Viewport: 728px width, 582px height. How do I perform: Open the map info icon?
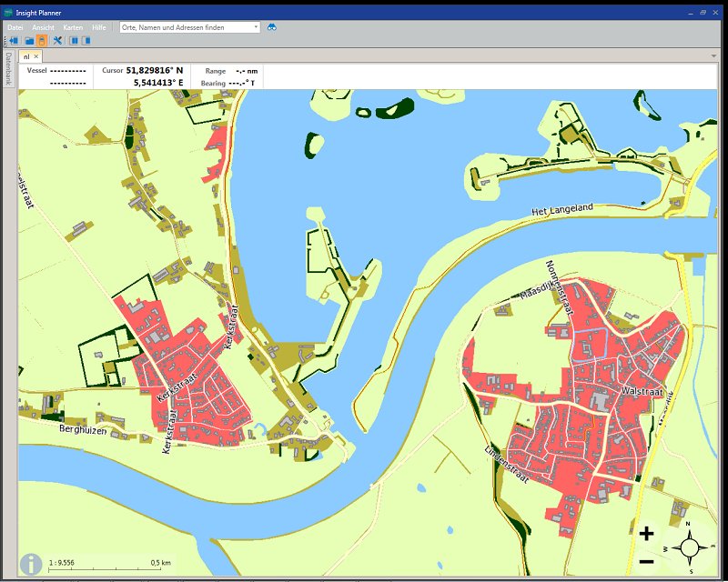[31, 564]
